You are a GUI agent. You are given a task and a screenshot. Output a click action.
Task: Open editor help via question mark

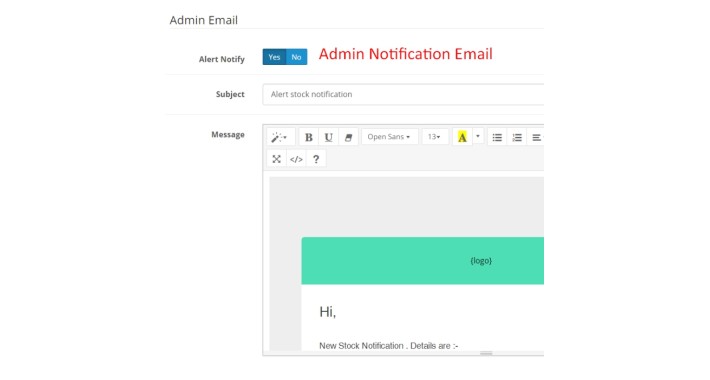316,159
